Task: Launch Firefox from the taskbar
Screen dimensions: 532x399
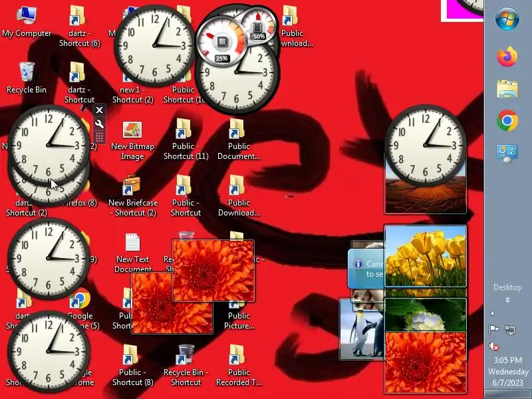Action: tap(507, 57)
